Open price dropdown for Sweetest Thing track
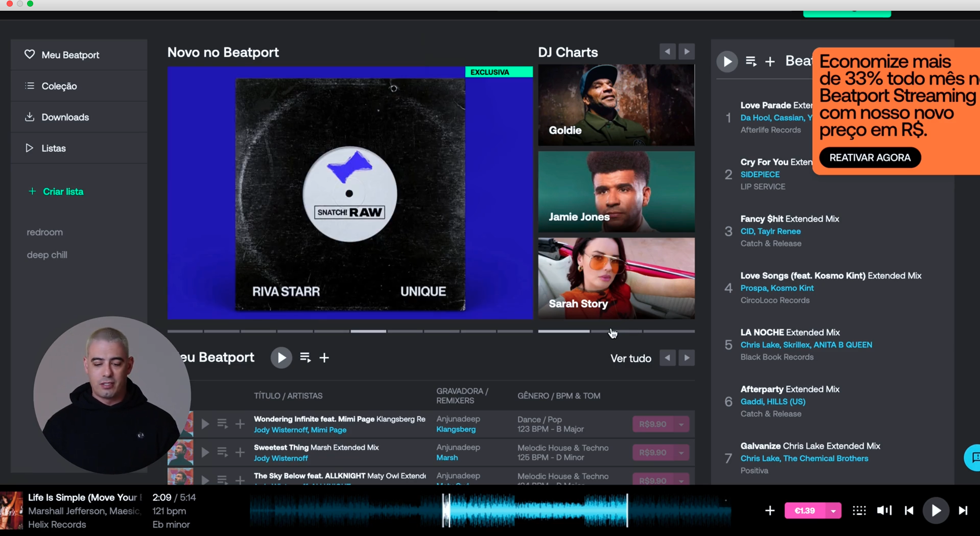Screen dimensions: 980x536 click(x=681, y=453)
